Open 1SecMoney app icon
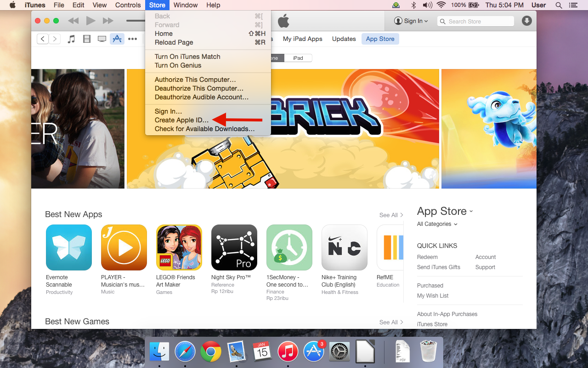This screenshot has height=368, width=588. [289, 247]
